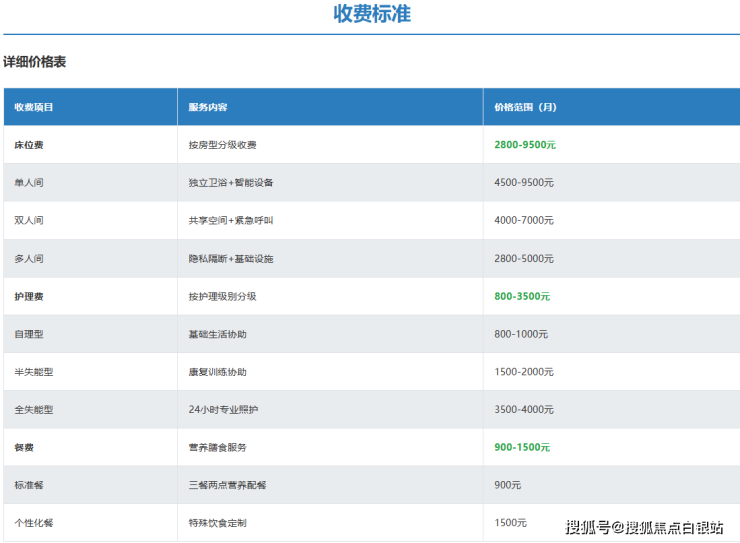The height and width of the screenshot is (543, 740).
Task: Click the 服务内容 column header
Action: click(208, 107)
